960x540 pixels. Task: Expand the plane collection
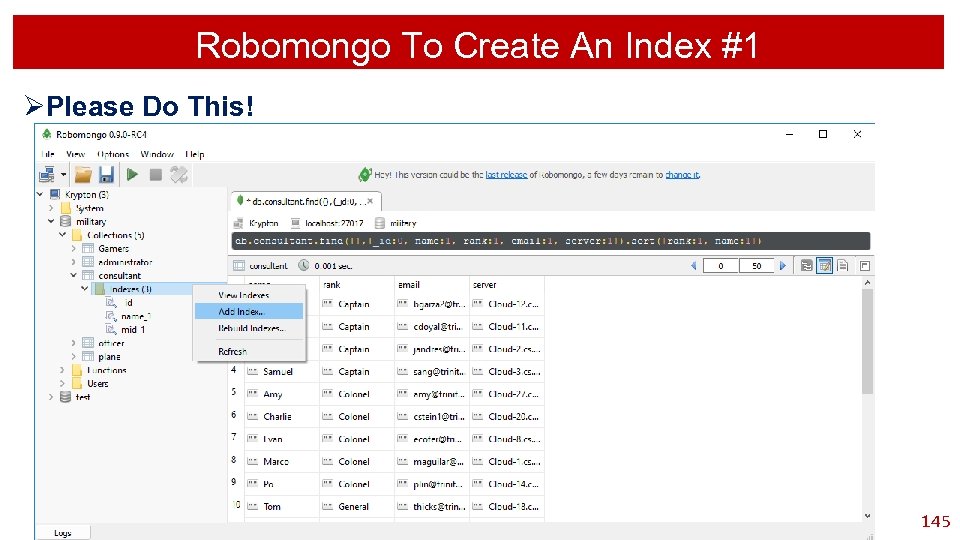73,356
